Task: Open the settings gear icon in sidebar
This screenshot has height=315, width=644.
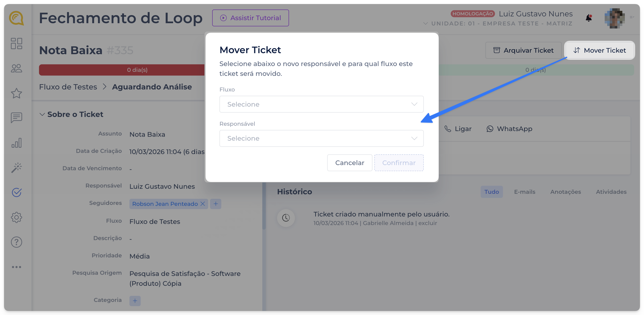Action: coord(17,217)
